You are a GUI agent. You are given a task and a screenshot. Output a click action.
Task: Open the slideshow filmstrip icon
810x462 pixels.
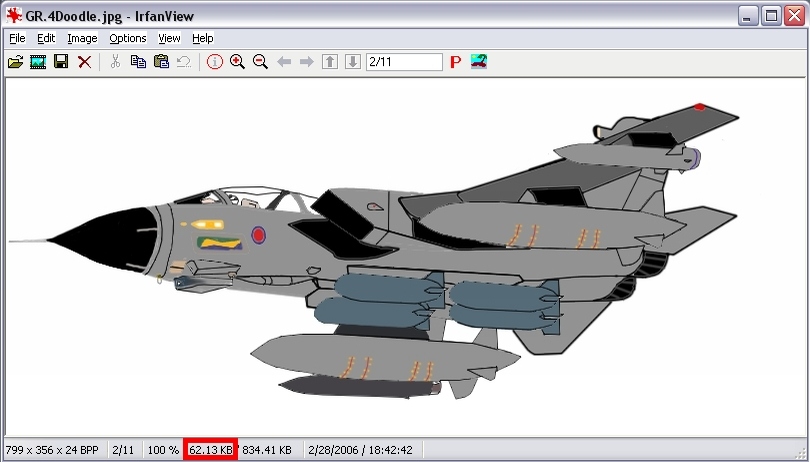(x=38, y=62)
